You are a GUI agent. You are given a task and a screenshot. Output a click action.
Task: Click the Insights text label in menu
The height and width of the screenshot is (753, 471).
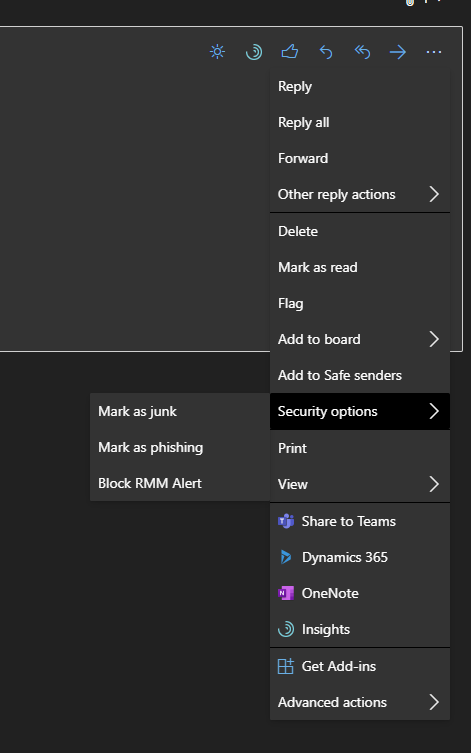pos(326,630)
